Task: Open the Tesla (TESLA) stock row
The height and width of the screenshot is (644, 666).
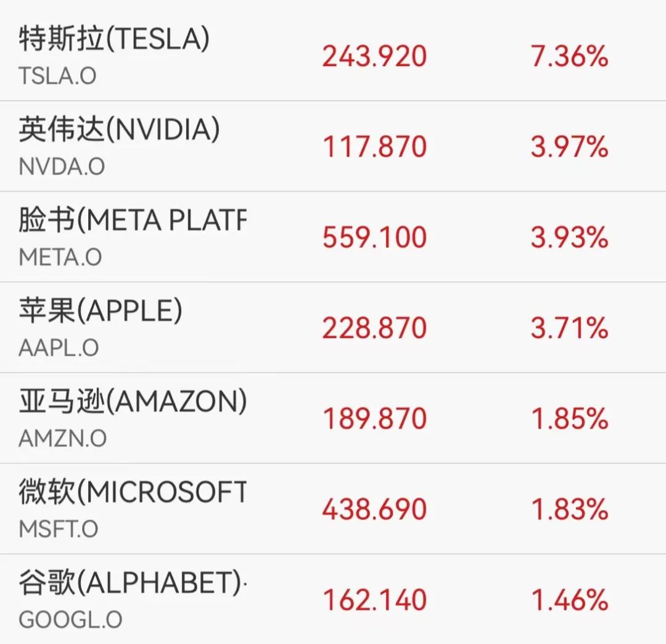Action: [x=114, y=40]
